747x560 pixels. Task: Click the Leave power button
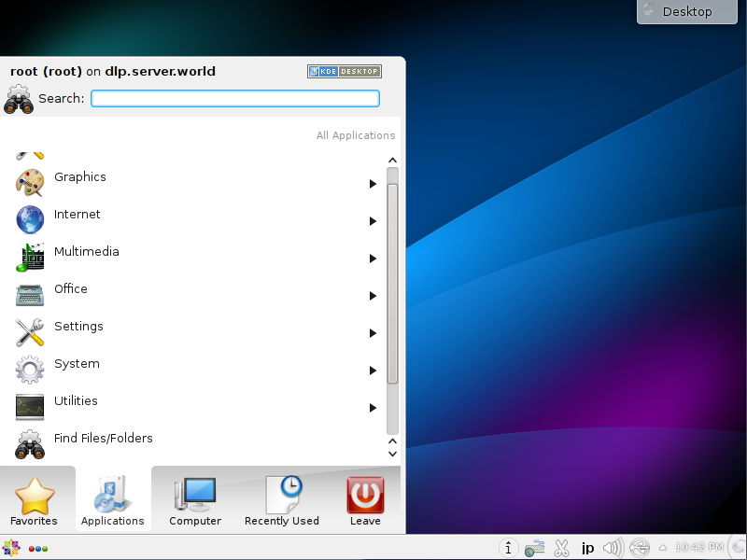click(x=364, y=497)
